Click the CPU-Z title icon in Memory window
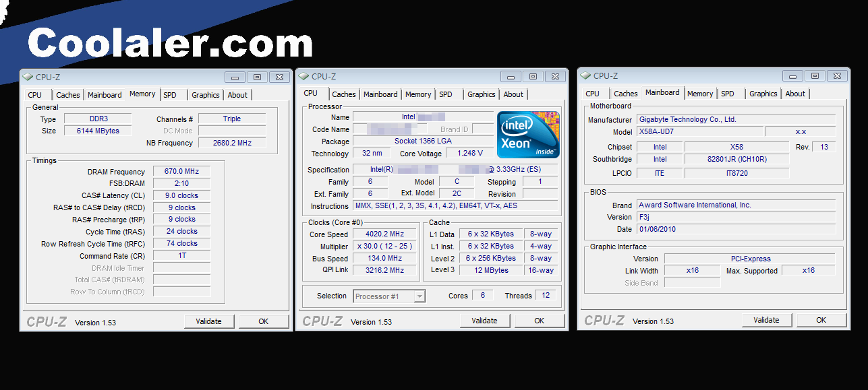 pyautogui.click(x=28, y=77)
